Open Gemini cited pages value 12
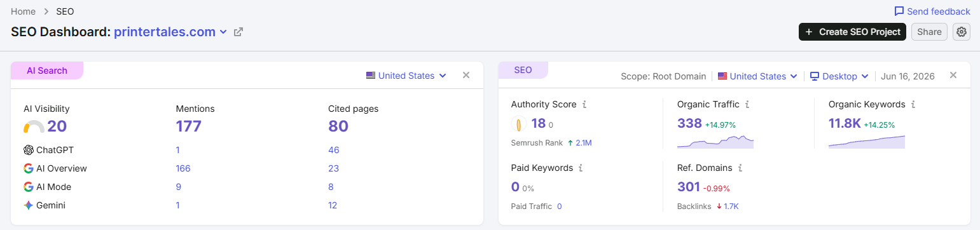The width and height of the screenshot is (980, 230). pos(333,205)
